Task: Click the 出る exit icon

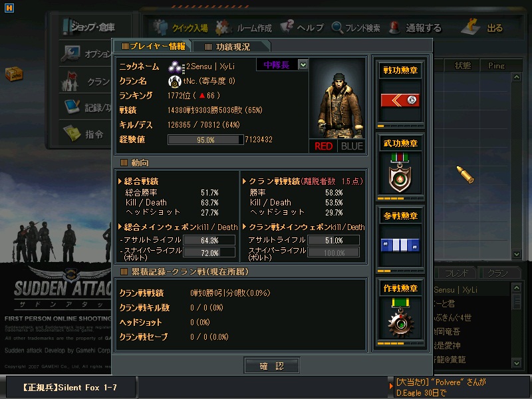Action: (470, 27)
